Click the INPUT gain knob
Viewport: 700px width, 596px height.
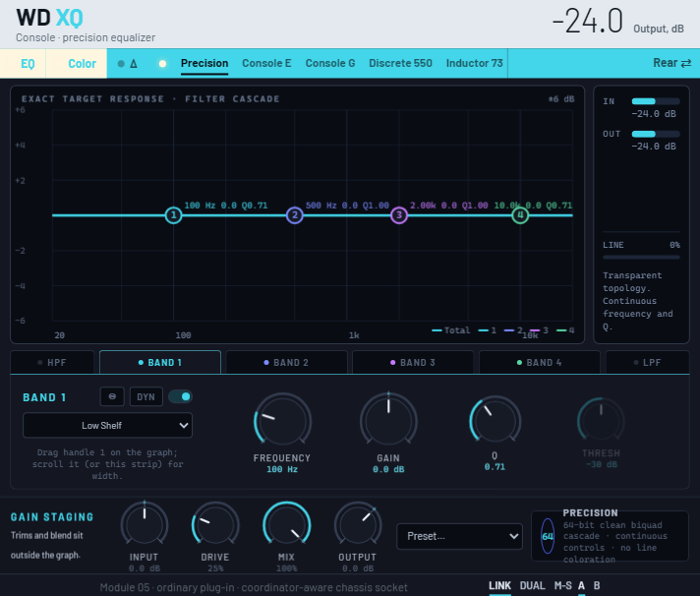click(x=145, y=525)
